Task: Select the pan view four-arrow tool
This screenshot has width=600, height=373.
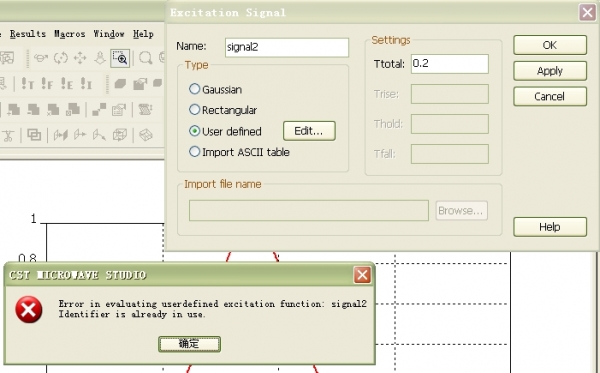Action: (80, 58)
